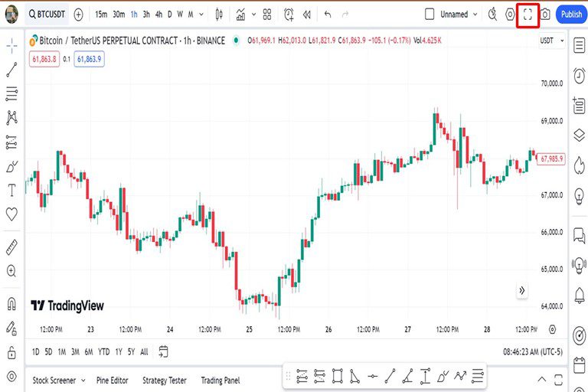Toggle stay in drawing mode

(x=11, y=328)
